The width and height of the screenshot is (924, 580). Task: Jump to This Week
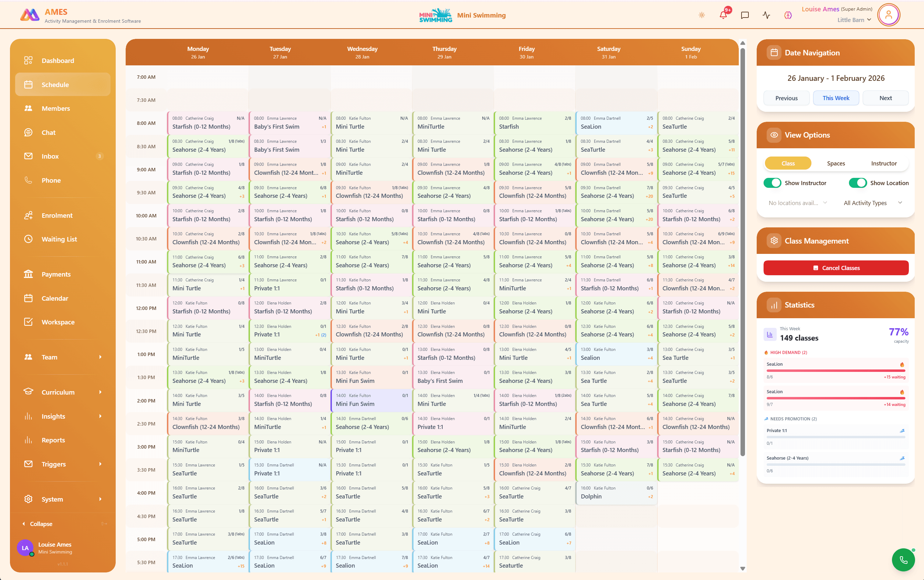[x=836, y=98]
